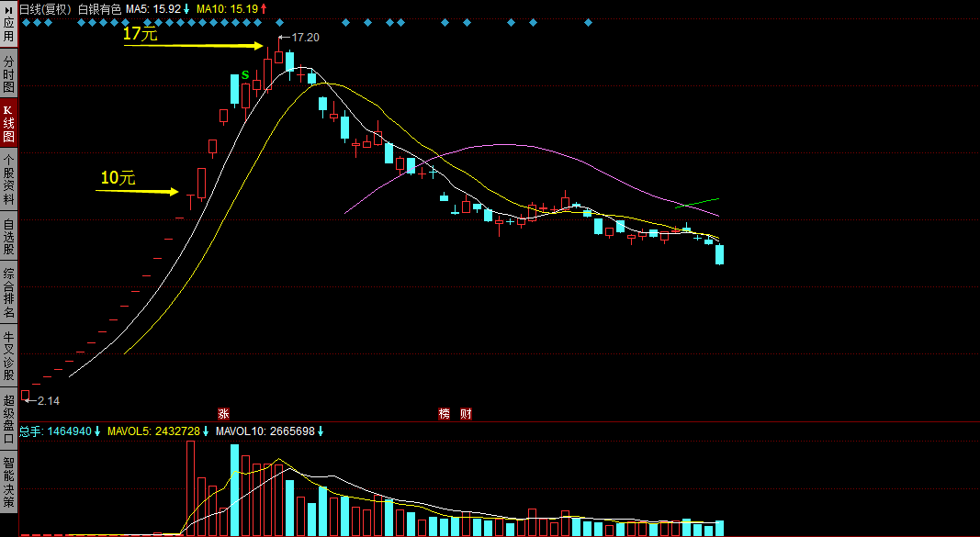980x537 pixels.
Task: Click the green S signal marker
Action: point(245,75)
